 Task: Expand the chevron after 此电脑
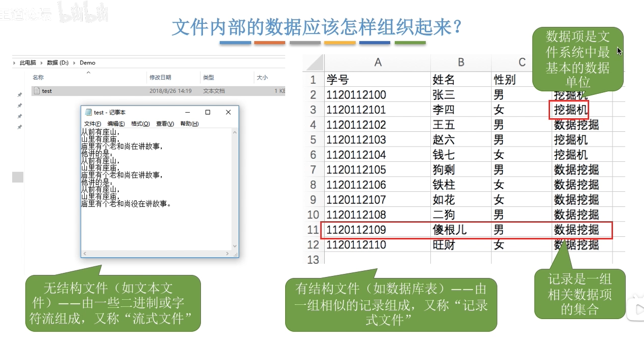coord(42,63)
